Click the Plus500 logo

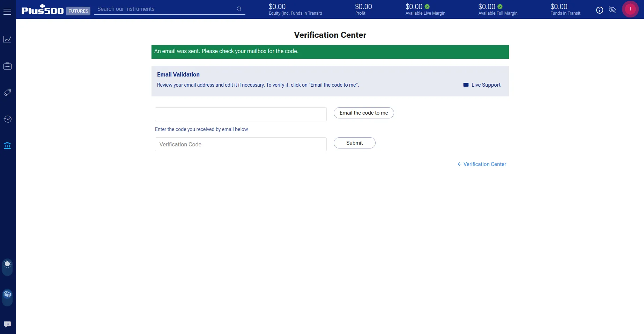(42, 10)
